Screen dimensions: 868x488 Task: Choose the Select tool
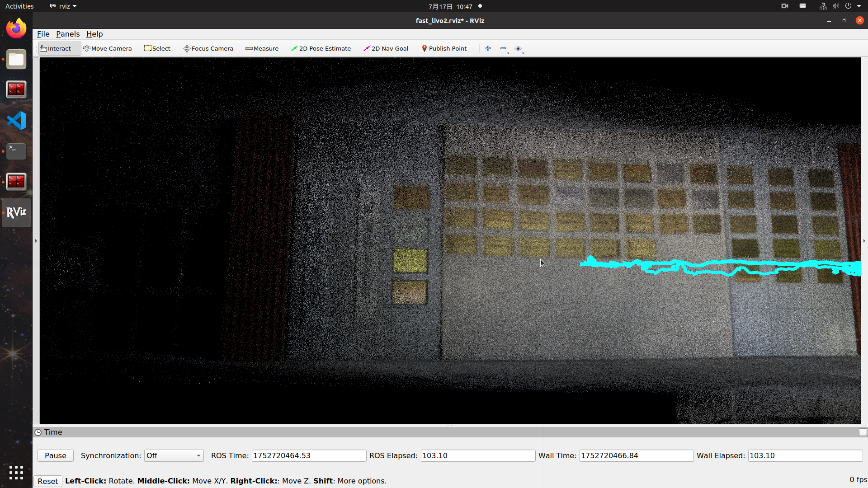pyautogui.click(x=157, y=48)
